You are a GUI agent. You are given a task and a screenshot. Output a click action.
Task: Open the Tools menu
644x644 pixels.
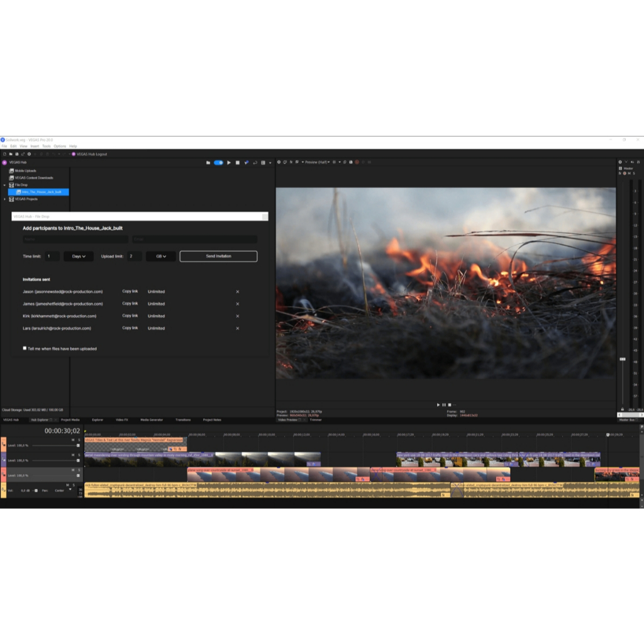(47, 146)
